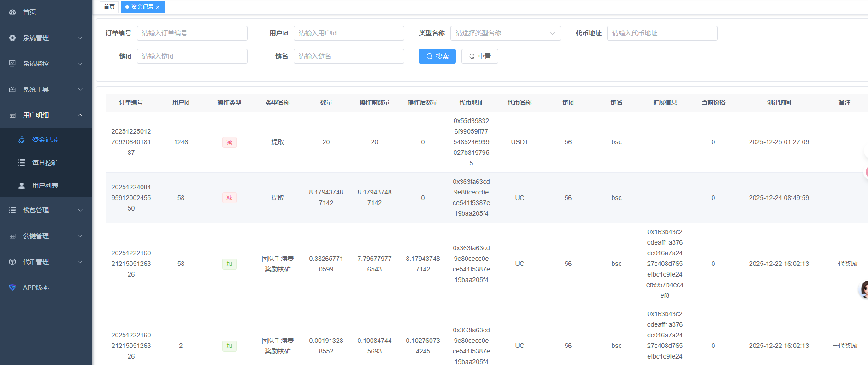Click the gear icon for 系统管理
Image resolution: width=868 pixels, height=365 pixels.
pyautogui.click(x=12, y=38)
